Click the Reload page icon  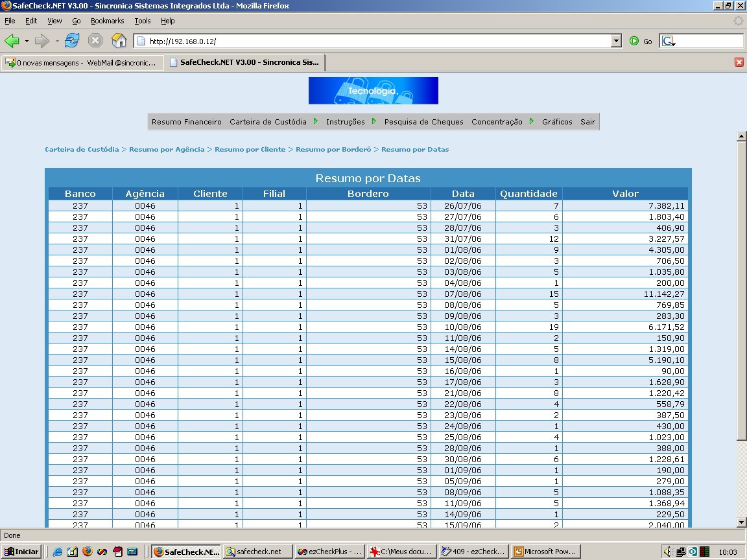click(x=72, y=41)
